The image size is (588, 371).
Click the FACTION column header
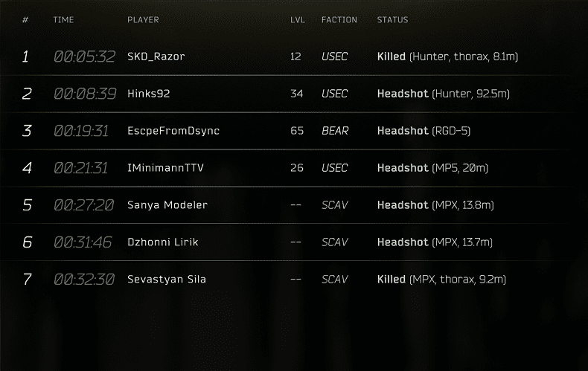pos(339,20)
